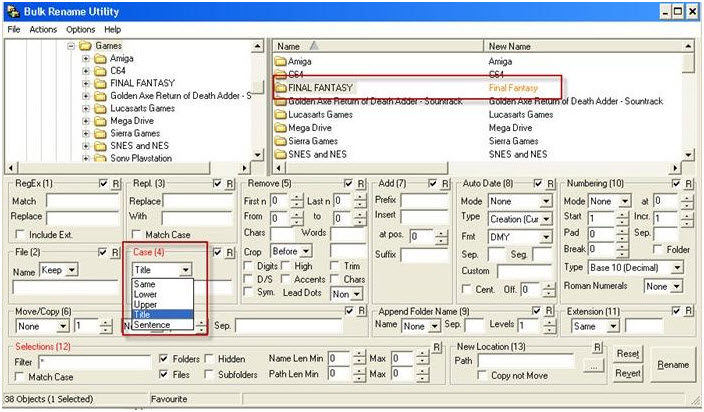Click the Revert button
704x412 pixels.
[x=628, y=373]
